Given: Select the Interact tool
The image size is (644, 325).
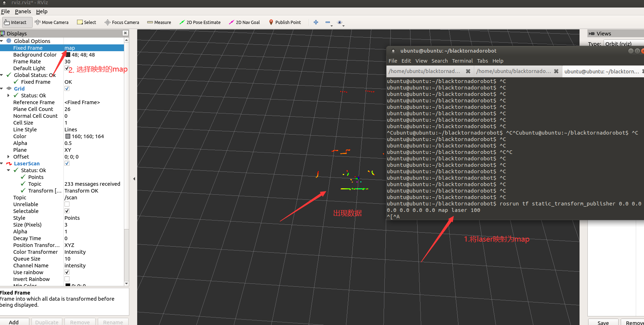Looking at the screenshot, I should 16,22.
